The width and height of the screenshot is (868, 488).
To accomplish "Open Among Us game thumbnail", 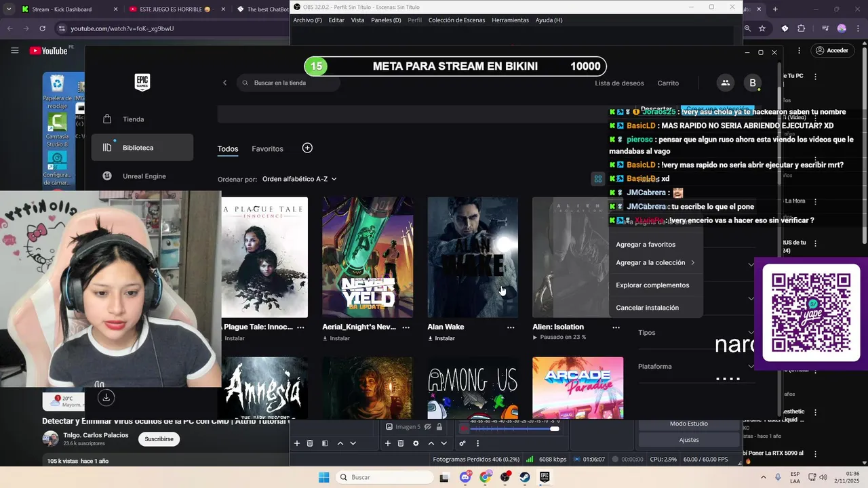I will 473,388.
